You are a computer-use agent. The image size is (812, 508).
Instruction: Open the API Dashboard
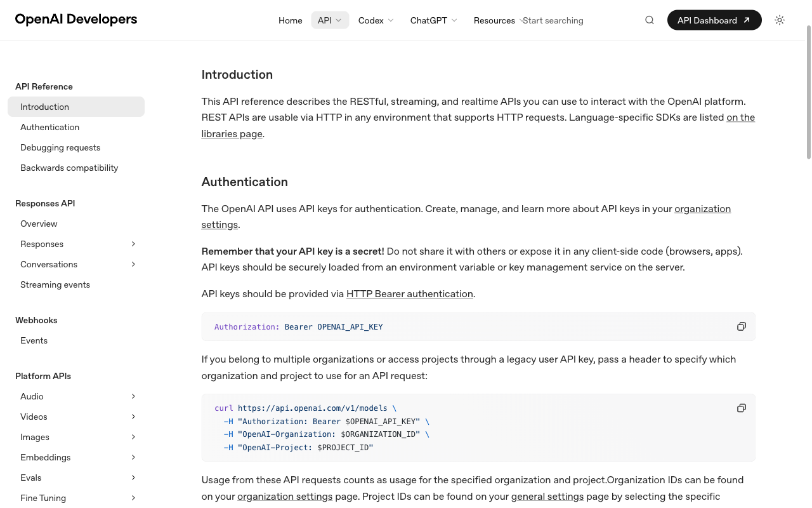pyautogui.click(x=707, y=20)
